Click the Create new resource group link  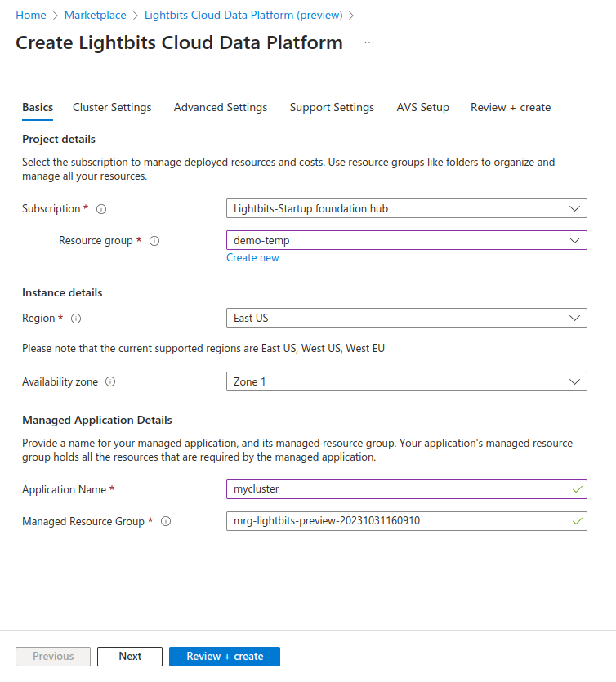(252, 257)
